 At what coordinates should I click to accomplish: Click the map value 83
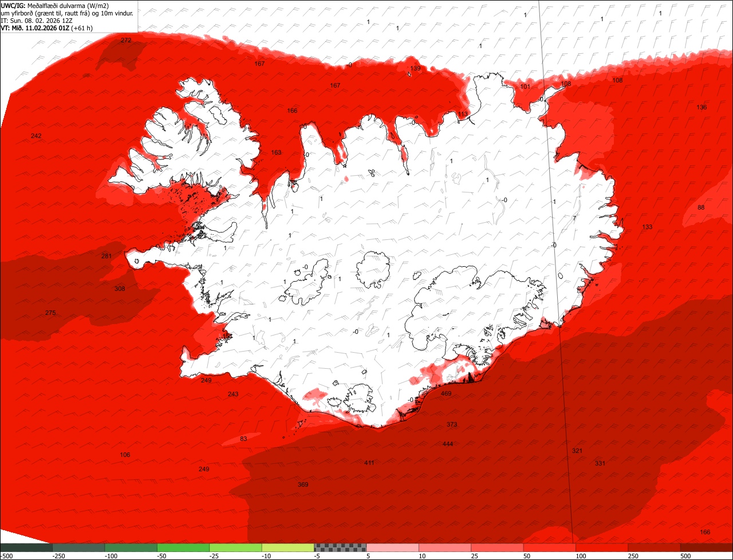coord(243,439)
